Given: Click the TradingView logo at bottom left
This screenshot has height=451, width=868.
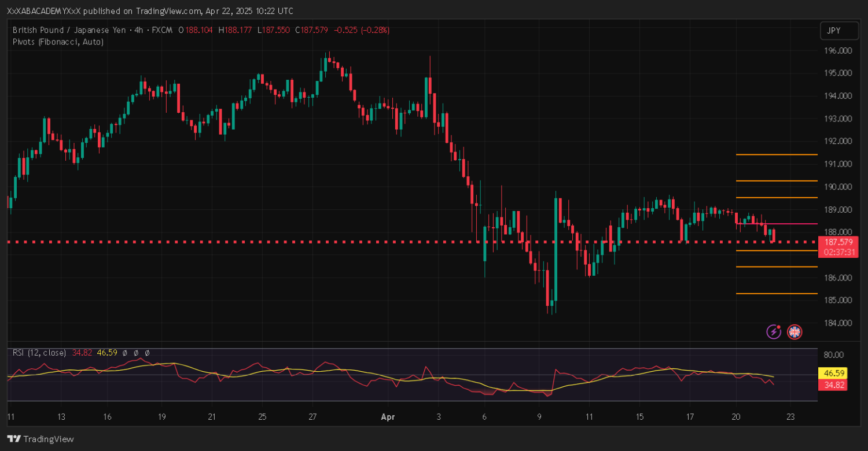Looking at the screenshot, I should coord(41,439).
